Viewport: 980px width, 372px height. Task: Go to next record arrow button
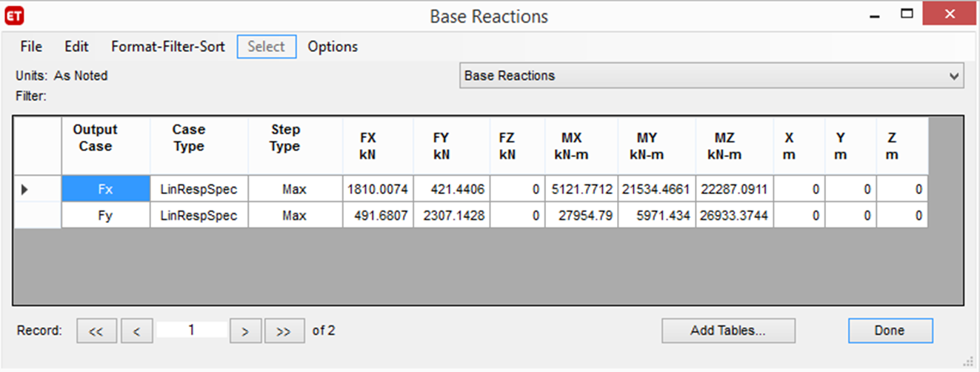click(245, 331)
